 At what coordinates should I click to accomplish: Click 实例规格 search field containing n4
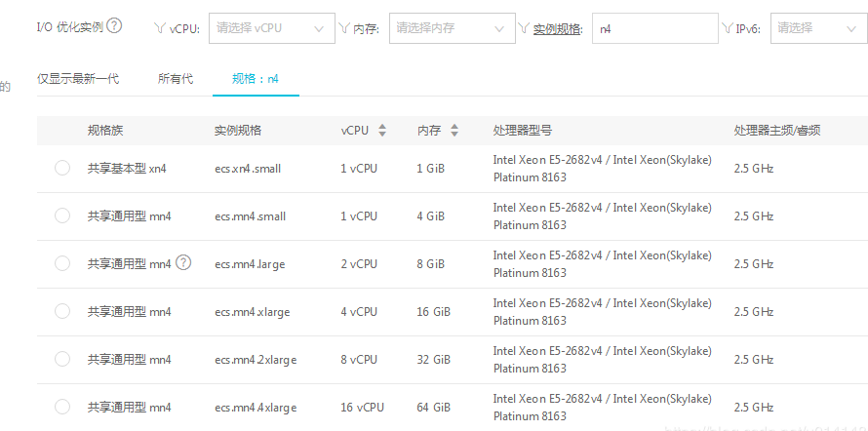[655, 28]
